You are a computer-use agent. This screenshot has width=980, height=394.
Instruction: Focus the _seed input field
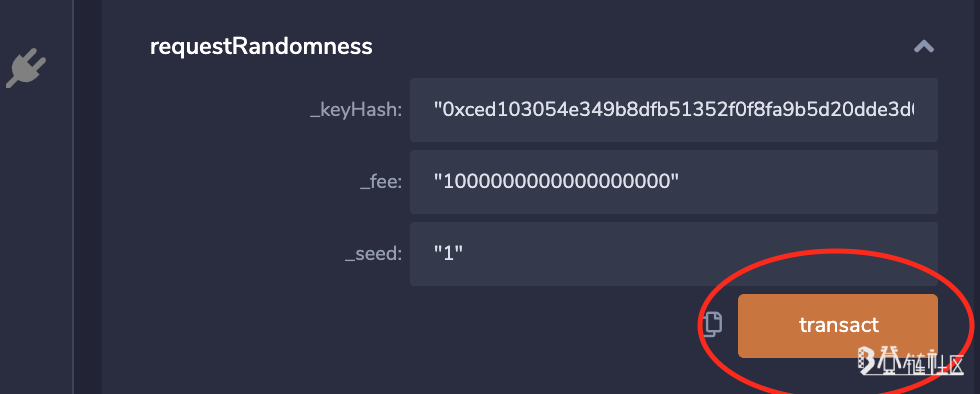click(x=674, y=254)
